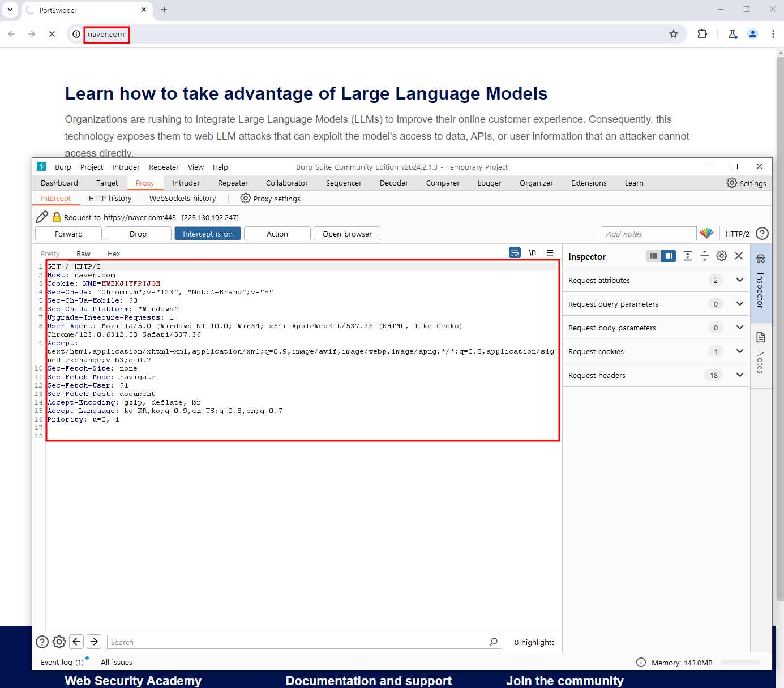Open the highlight color picker icon
Viewport: 784px width, 688px height.
point(706,233)
